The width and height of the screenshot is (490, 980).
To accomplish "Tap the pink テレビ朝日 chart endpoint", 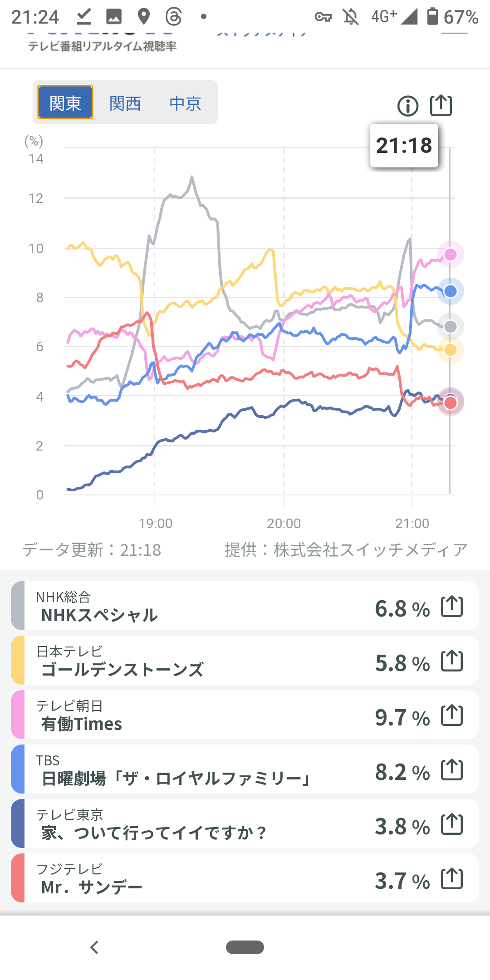I will (450, 255).
